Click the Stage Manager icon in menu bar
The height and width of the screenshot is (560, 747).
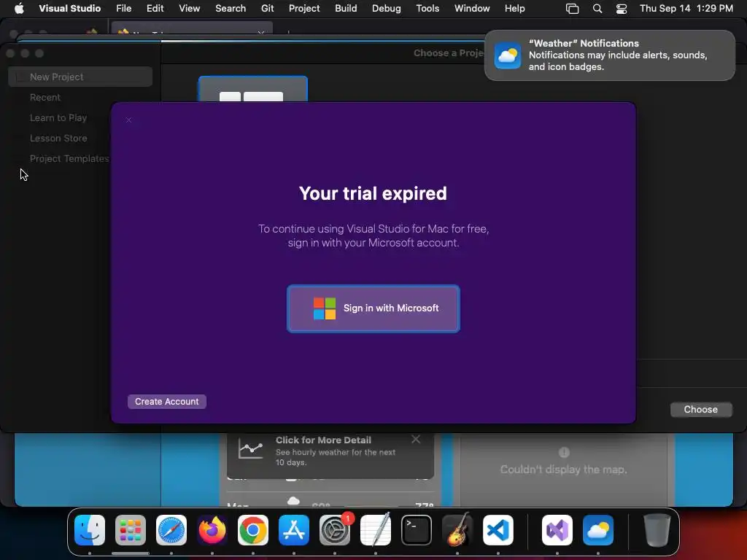pos(572,9)
